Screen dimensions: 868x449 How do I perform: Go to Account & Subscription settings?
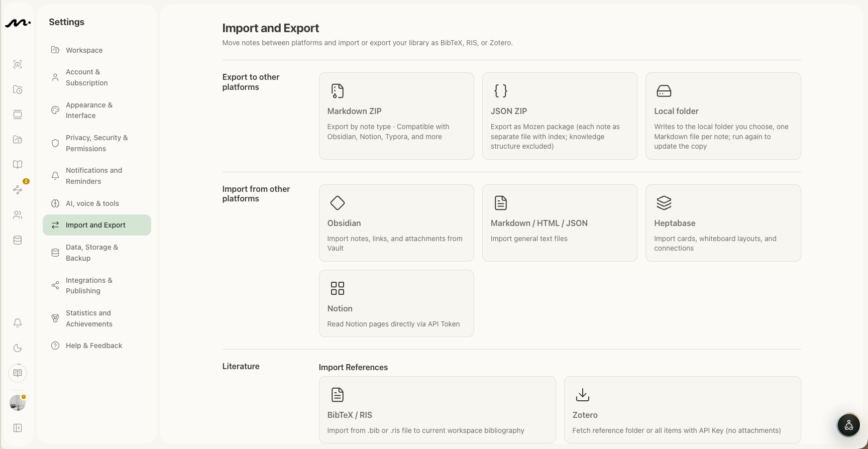[x=97, y=77]
